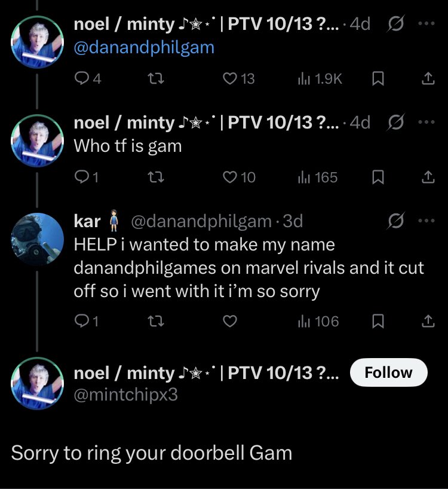Share the "Who tf is gam" tweet

click(428, 178)
